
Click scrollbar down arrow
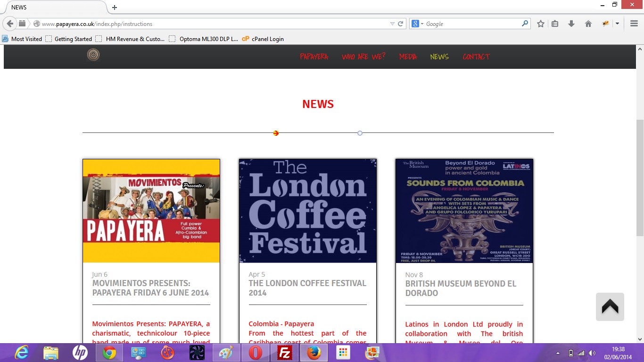[640, 339]
